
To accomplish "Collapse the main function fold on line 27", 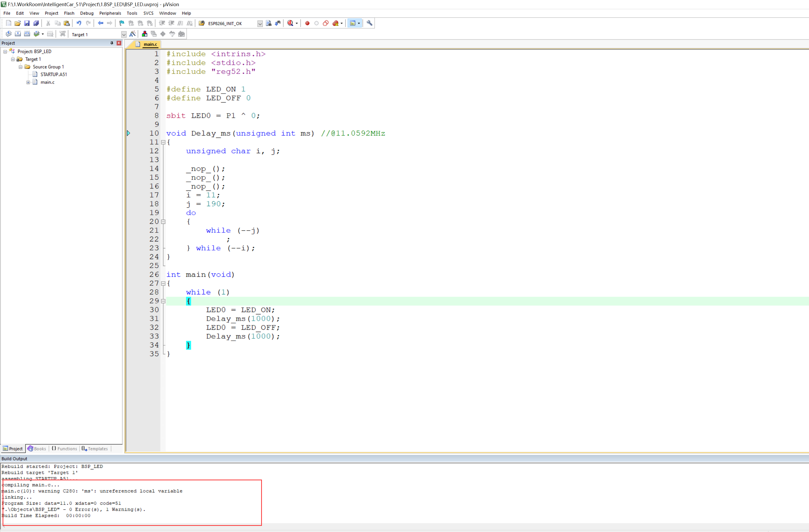I will click(163, 283).
